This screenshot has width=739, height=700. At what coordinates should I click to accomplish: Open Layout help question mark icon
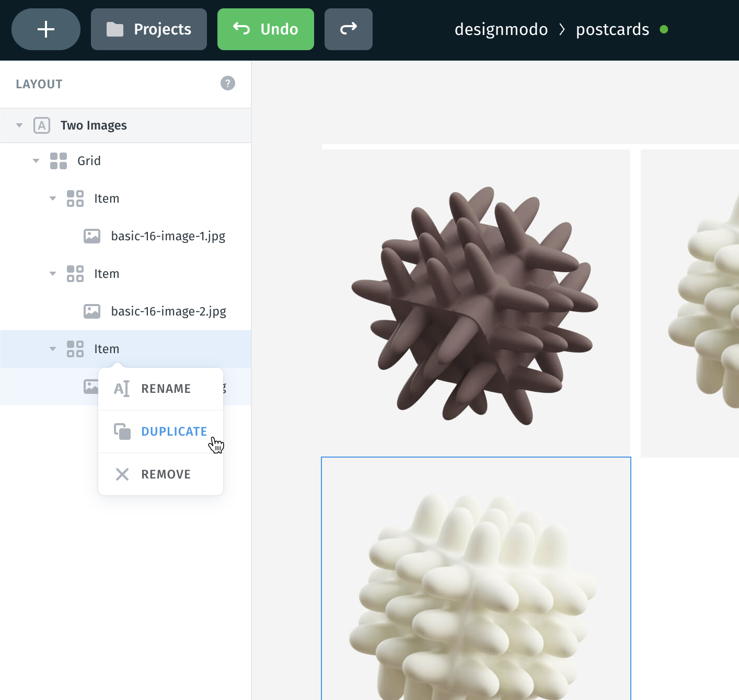click(228, 83)
